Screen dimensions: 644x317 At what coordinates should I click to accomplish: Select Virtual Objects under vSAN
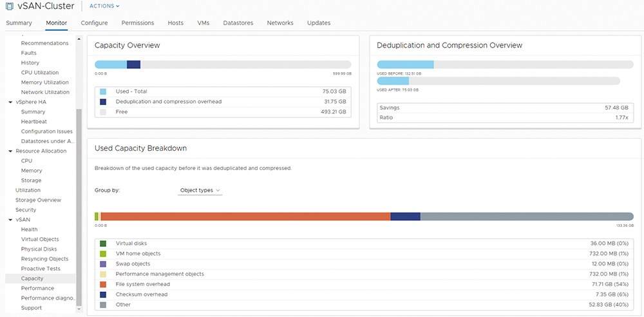coord(40,239)
